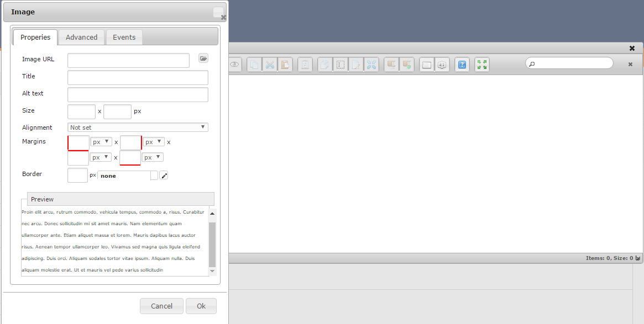
Task: Click the Create archive icon with green plus
Action: point(407,65)
